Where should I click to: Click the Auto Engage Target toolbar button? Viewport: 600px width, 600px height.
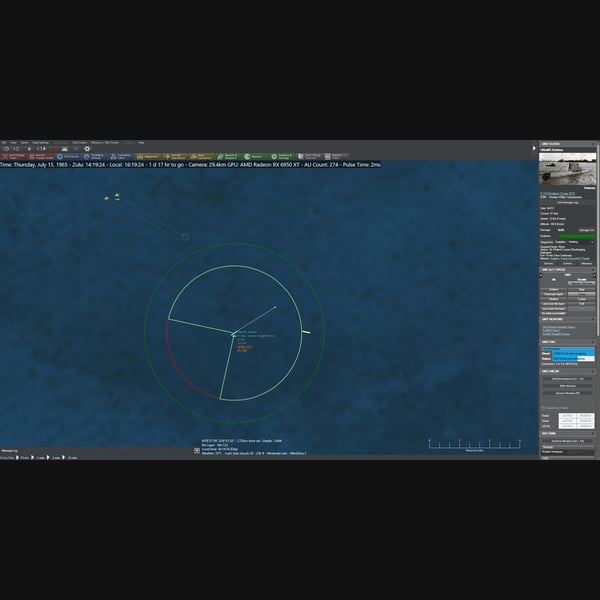tap(14, 157)
